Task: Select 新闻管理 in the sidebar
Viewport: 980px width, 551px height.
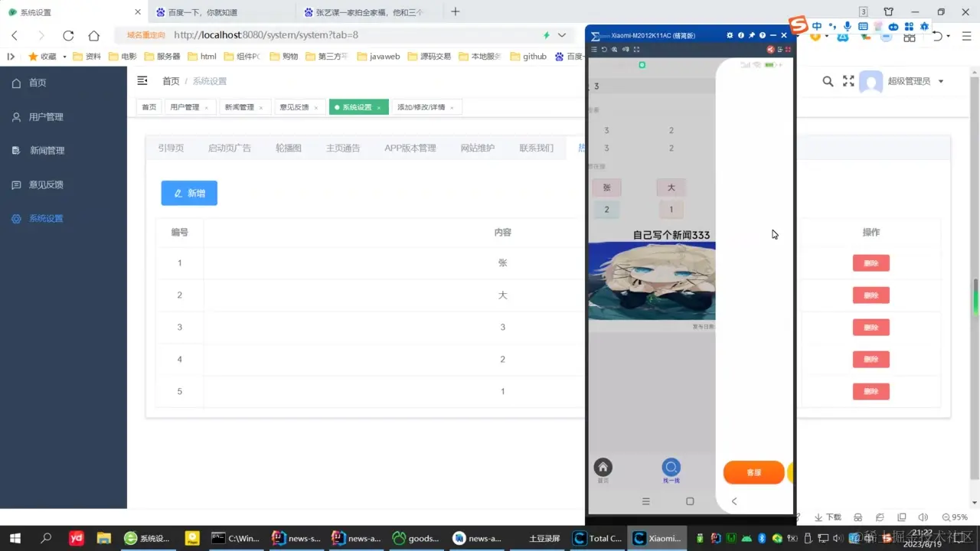Action: (47, 151)
